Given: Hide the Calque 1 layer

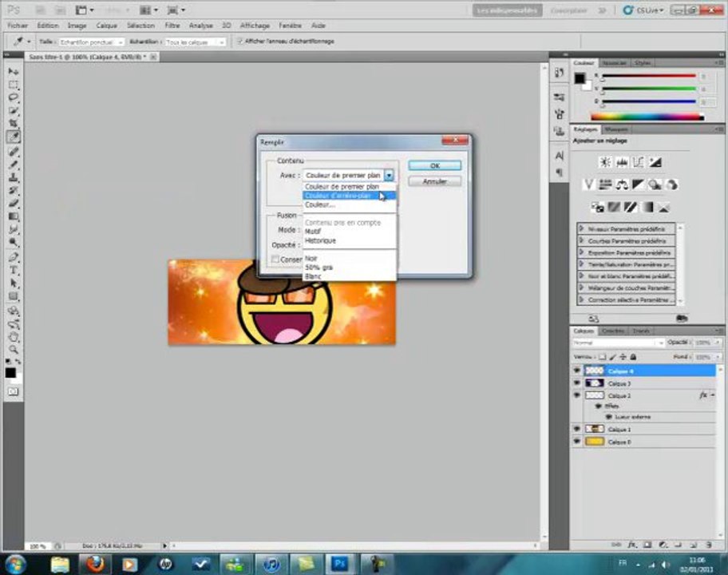Looking at the screenshot, I should [577, 429].
